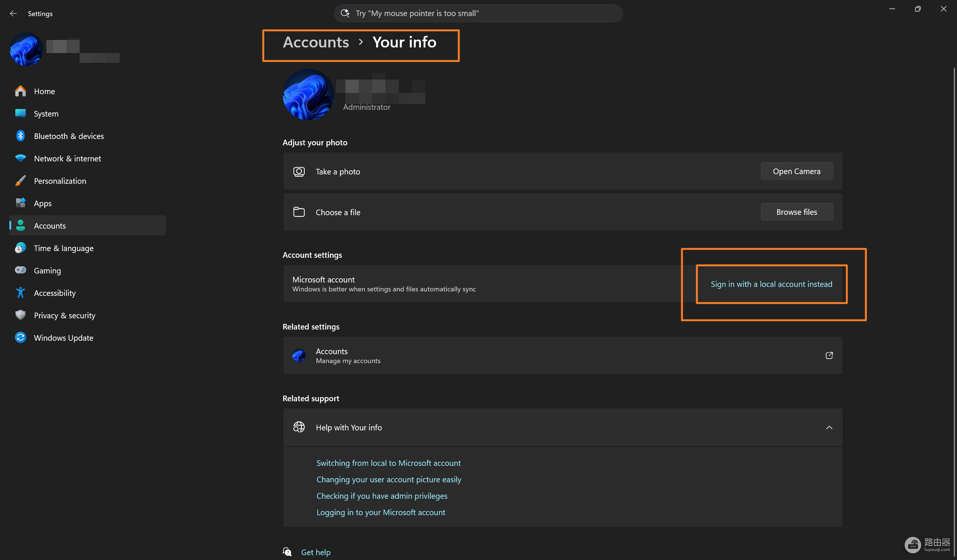This screenshot has height=560, width=957.
Task: Open Logging in to your Microsoft account link
Action: click(381, 512)
